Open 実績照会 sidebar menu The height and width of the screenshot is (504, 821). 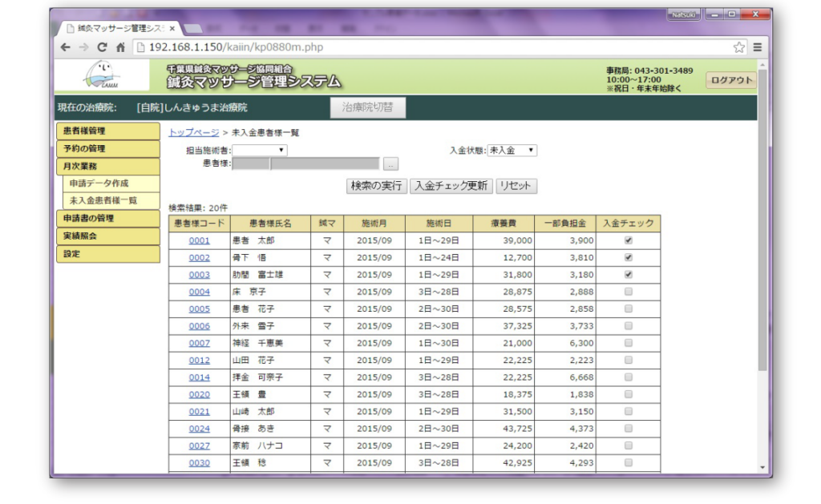click(x=108, y=236)
